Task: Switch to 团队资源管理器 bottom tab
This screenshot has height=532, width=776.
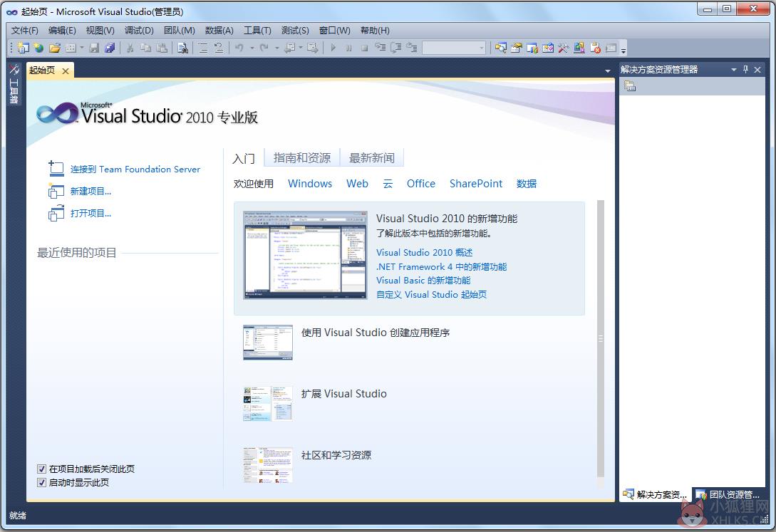Action: click(728, 494)
